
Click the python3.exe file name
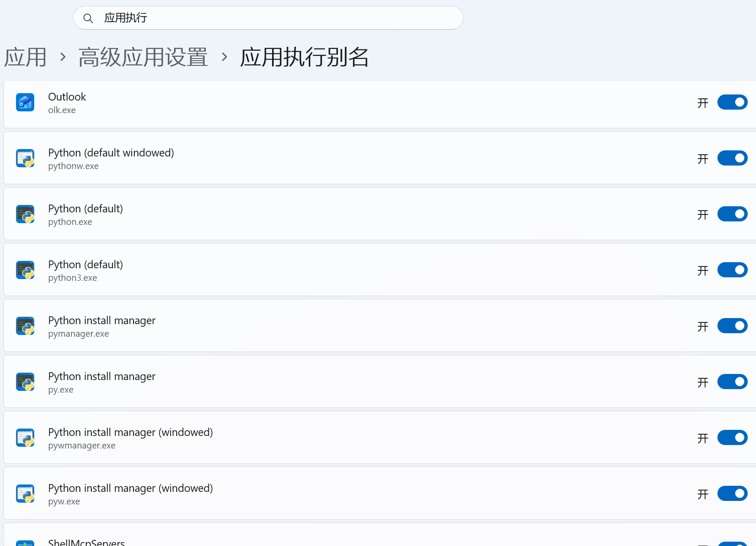72,278
